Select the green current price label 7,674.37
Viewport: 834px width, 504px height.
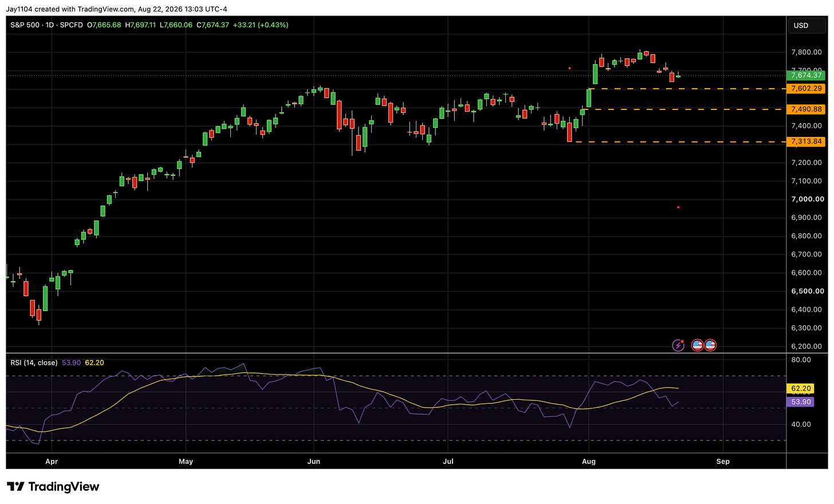point(807,75)
